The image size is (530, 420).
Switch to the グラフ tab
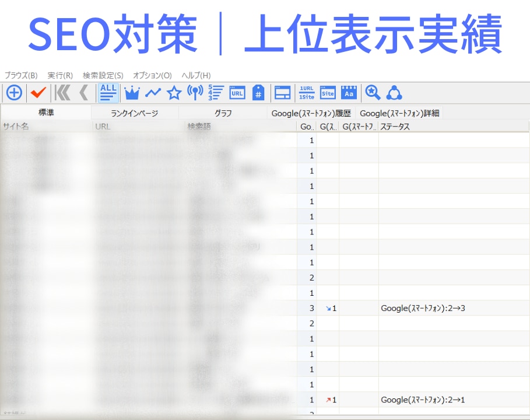point(223,113)
